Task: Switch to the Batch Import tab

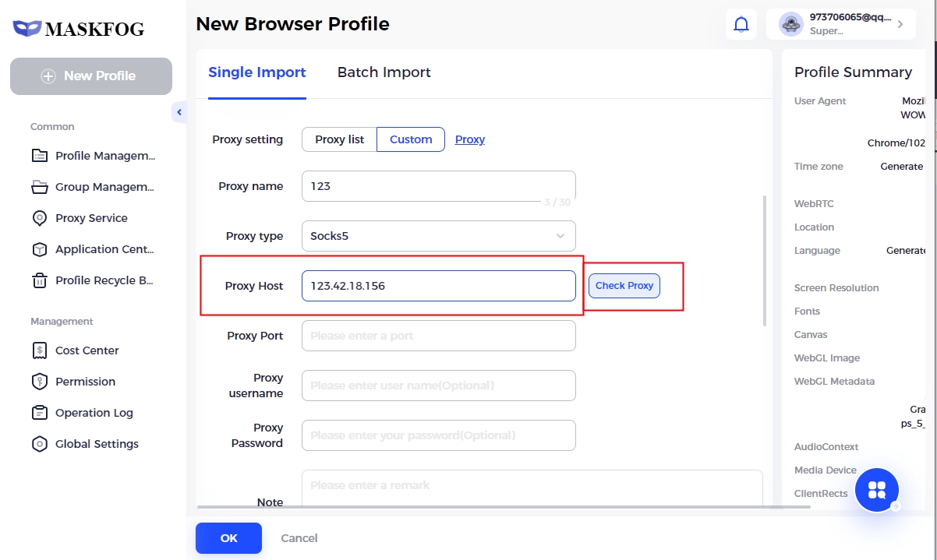Action: point(384,72)
